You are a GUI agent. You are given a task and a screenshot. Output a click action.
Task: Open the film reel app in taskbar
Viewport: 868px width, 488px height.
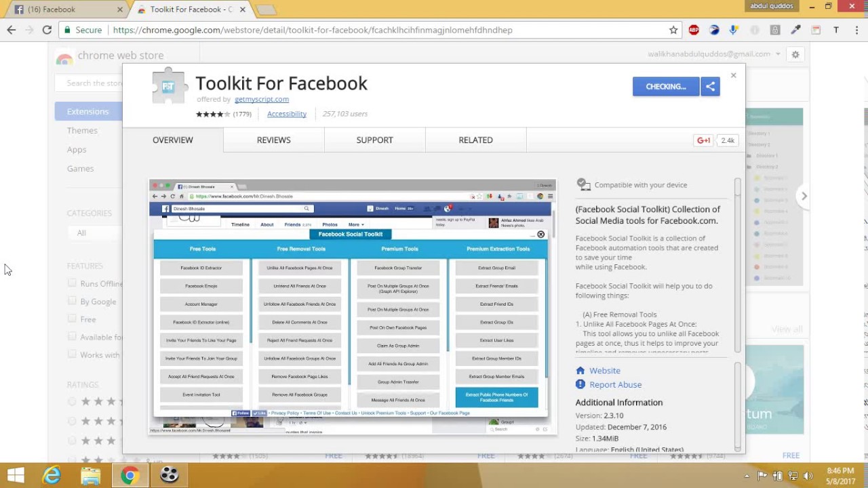coord(169,475)
